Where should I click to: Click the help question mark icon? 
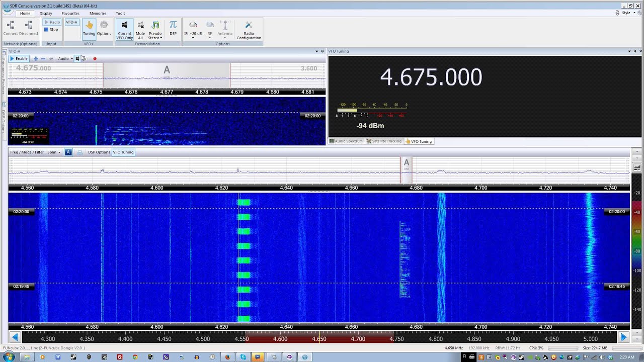point(639,13)
